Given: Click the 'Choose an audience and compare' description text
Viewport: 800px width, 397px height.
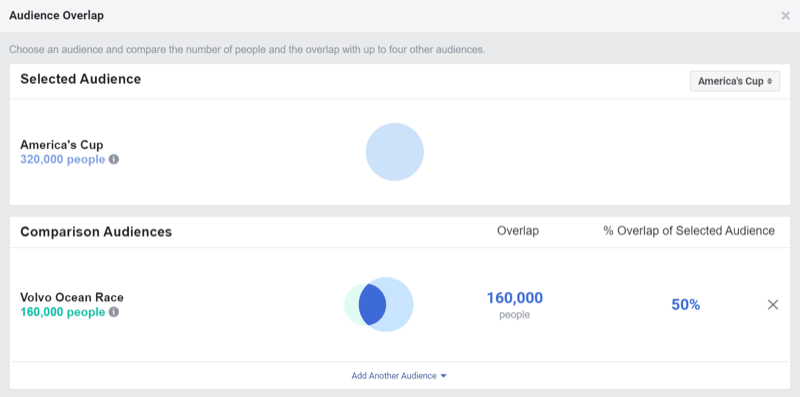Looking at the screenshot, I should (247, 50).
